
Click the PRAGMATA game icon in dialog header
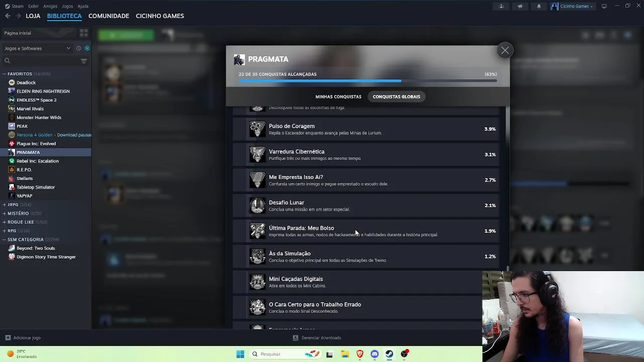(239, 60)
